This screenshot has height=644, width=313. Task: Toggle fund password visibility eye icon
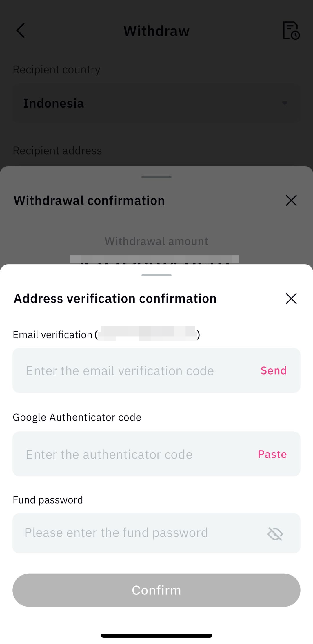point(275,533)
